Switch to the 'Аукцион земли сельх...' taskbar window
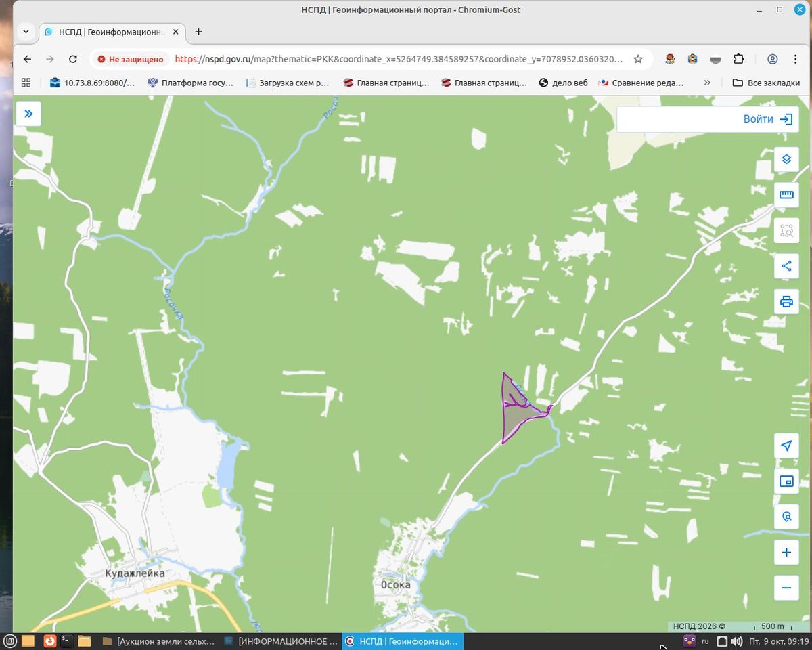This screenshot has height=650, width=812. 158,641
